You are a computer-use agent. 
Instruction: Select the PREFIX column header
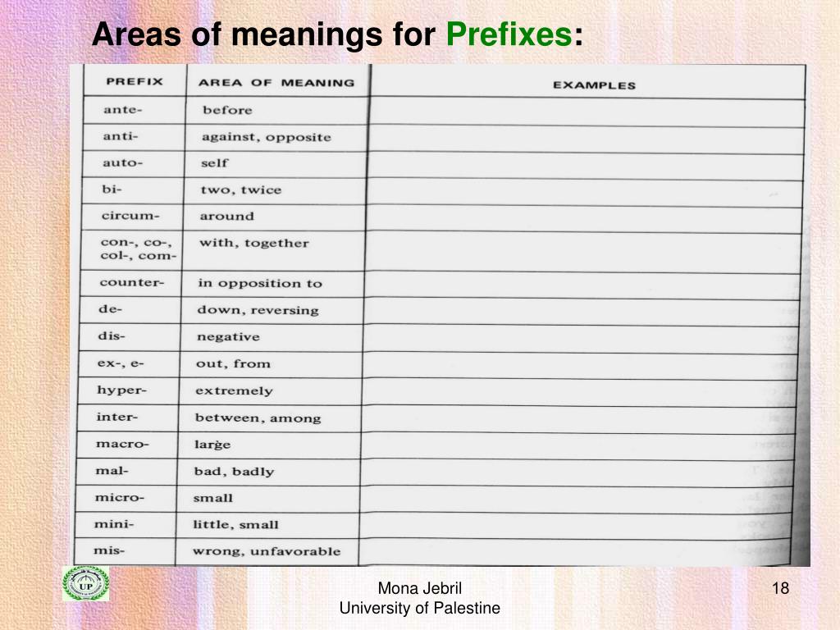point(135,81)
